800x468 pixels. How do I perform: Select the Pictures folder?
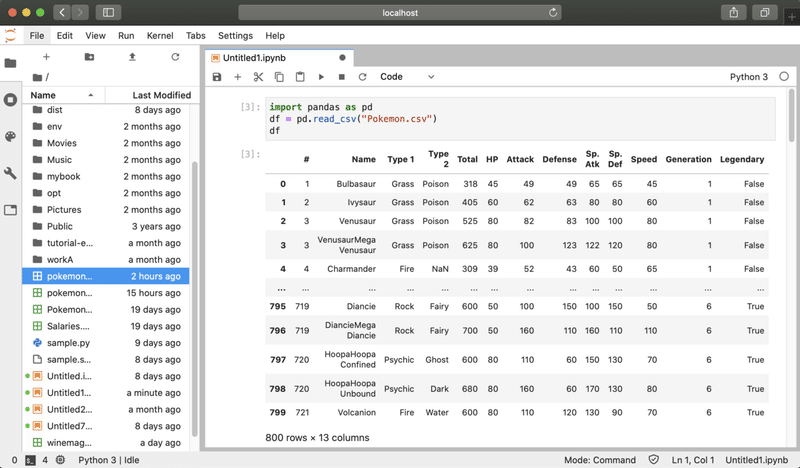coord(106,210)
